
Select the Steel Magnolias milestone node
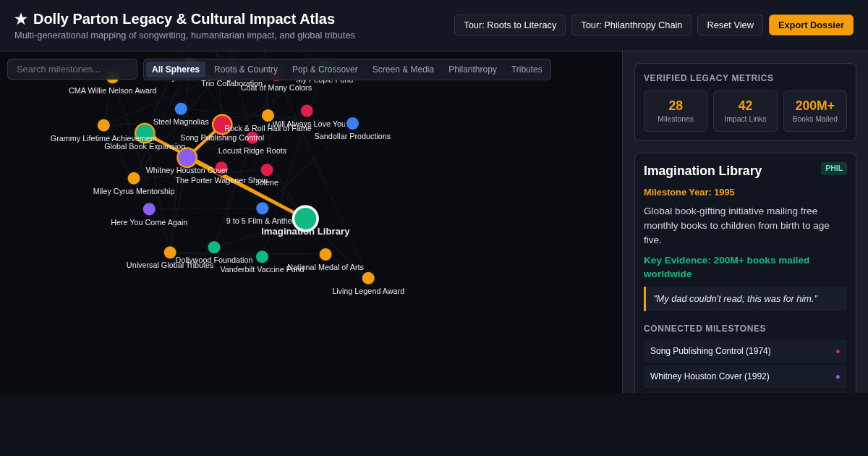click(181, 109)
